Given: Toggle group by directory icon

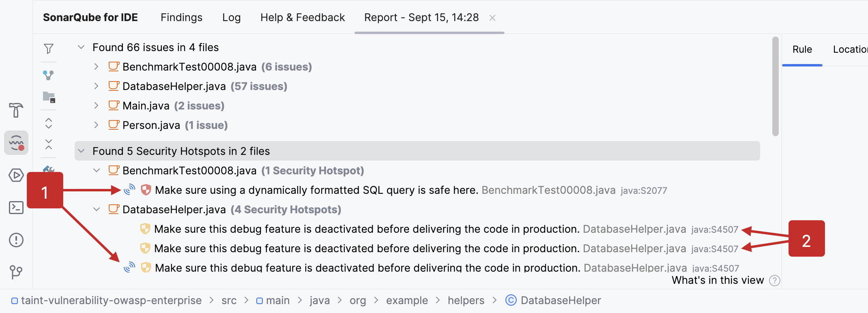Looking at the screenshot, I should 48,97.
